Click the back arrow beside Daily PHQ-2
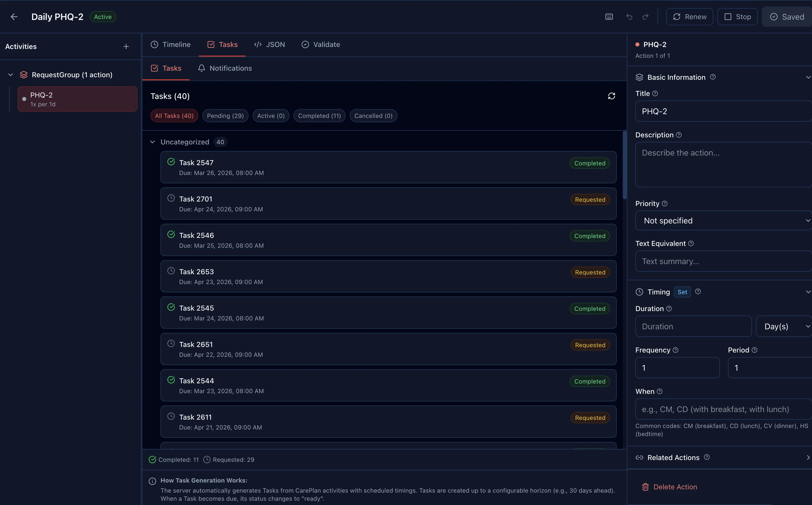812x505 pixels. click(14, 16)
